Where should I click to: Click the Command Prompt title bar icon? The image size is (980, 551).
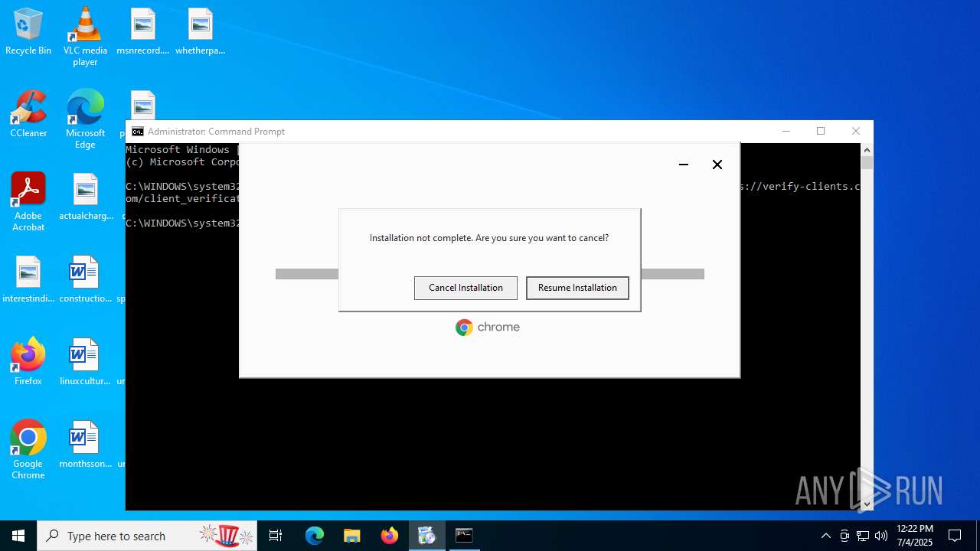[138, 132]
